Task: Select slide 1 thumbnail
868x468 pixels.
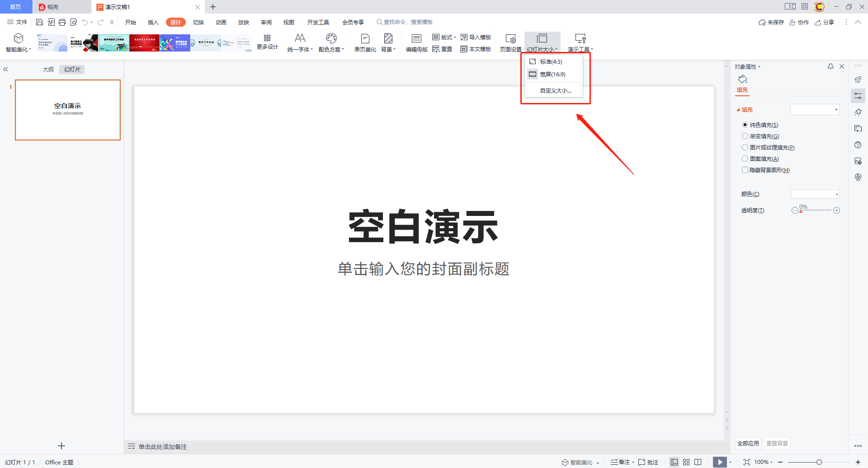Action: pyautogui.click(x=68, y=110)
